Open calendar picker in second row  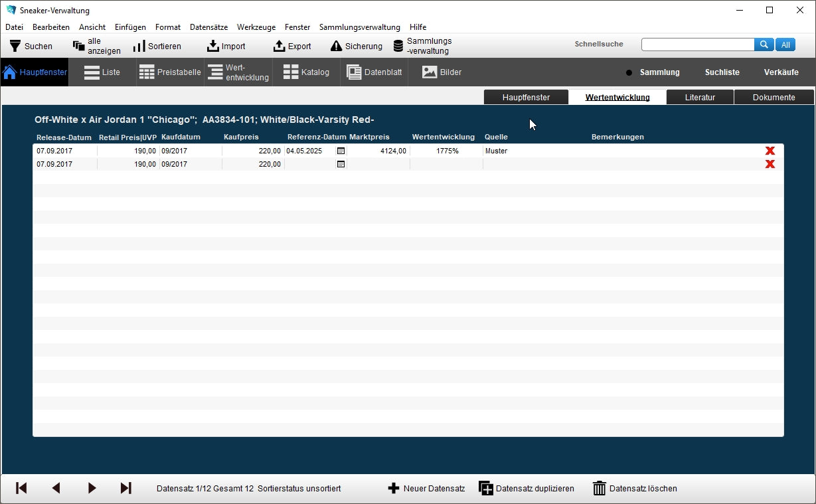click(341, 164)
